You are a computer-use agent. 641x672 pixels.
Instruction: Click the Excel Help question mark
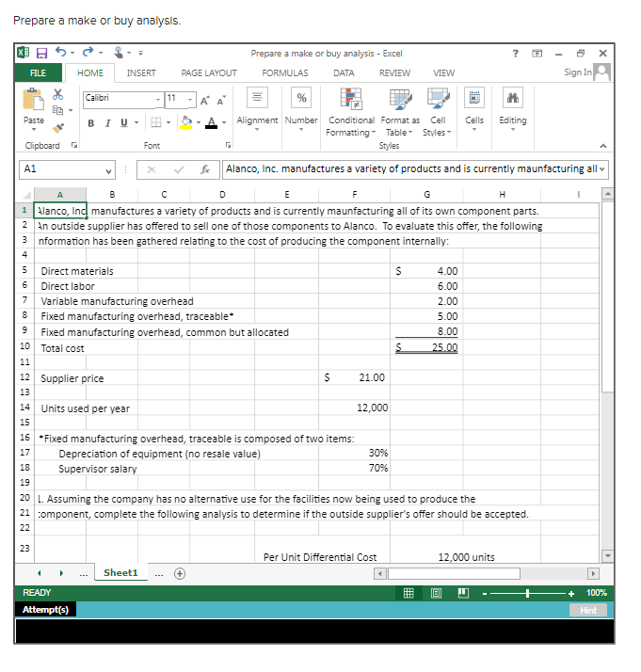point(516,53)
